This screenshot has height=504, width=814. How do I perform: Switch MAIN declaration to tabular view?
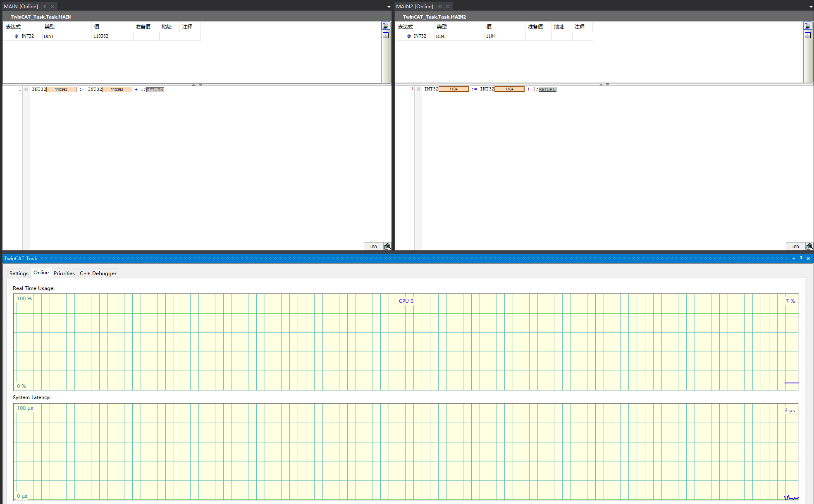[385, 36]
